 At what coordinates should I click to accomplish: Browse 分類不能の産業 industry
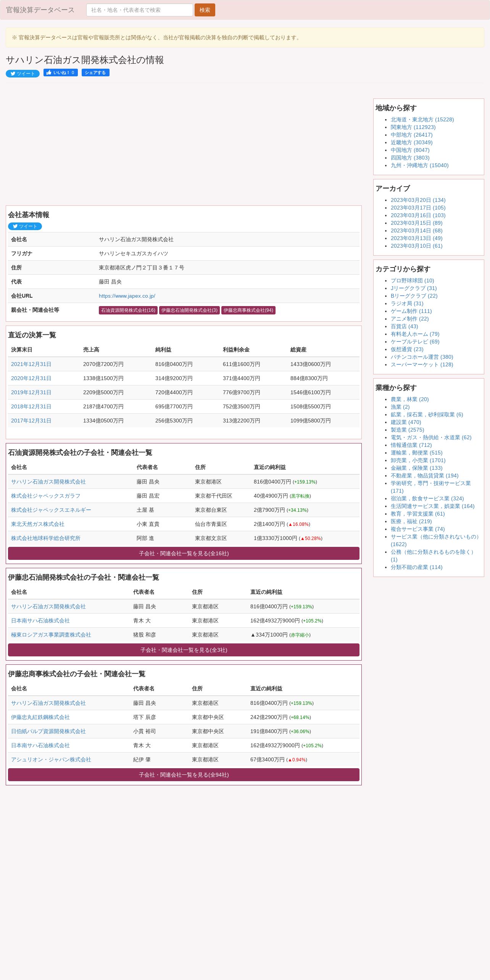(x=416, y=567)
